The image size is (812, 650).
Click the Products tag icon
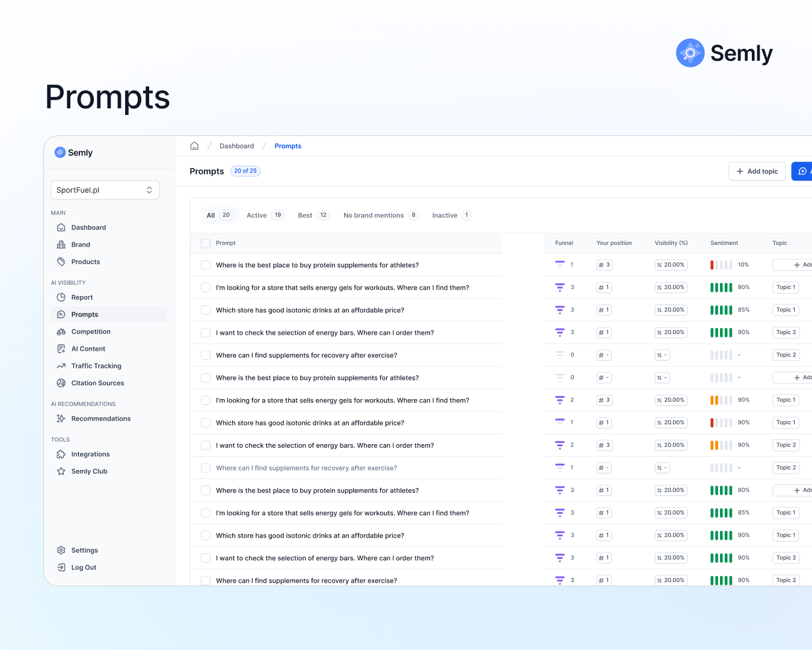[61, 262]
